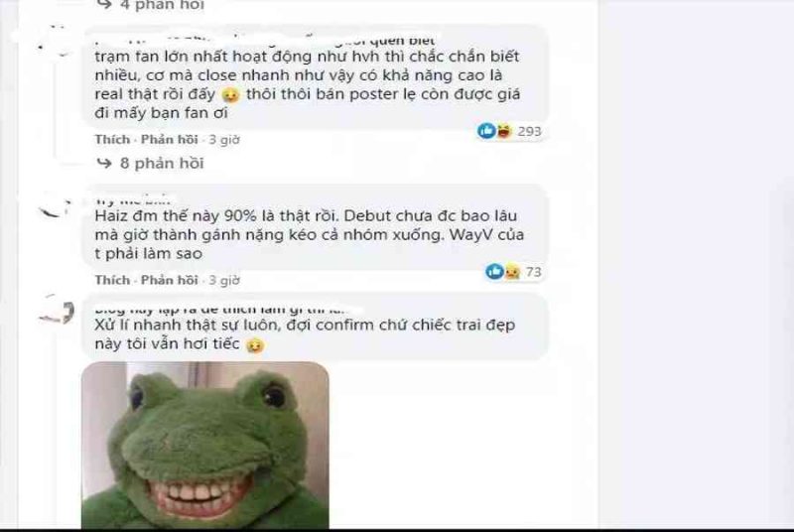Click Phản hồi under the poster comment
Image resolution: width=794 pixels, height=532 pixels.
pos(169,139)
